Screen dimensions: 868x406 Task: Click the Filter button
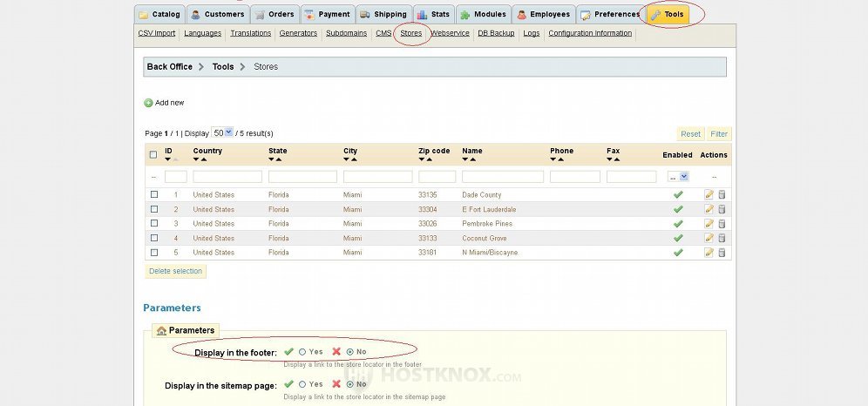click(719, 134)
